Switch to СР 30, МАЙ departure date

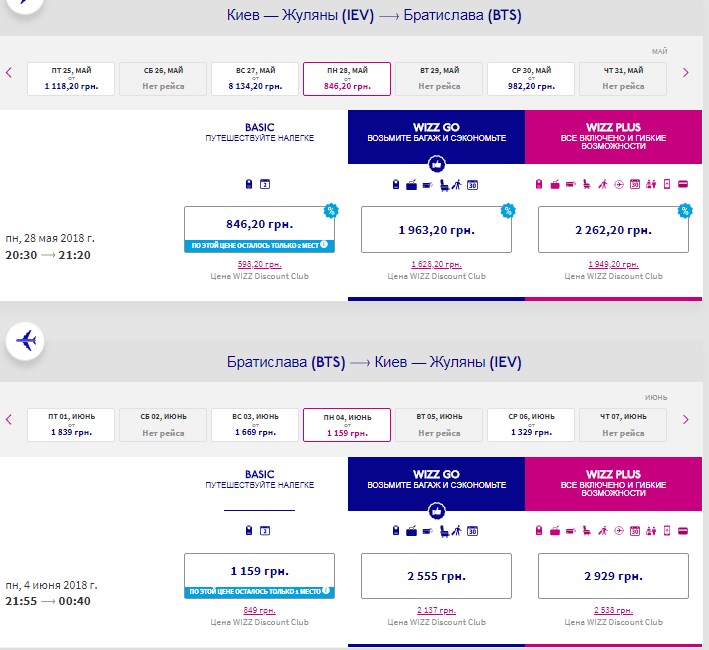530,78
